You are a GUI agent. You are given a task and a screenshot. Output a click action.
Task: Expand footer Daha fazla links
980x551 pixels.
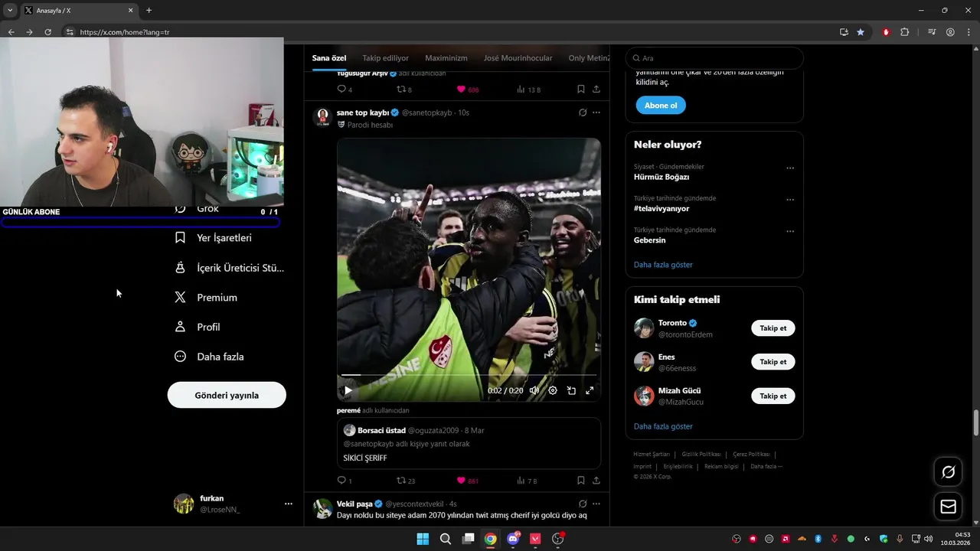click(x=766, y=466)
